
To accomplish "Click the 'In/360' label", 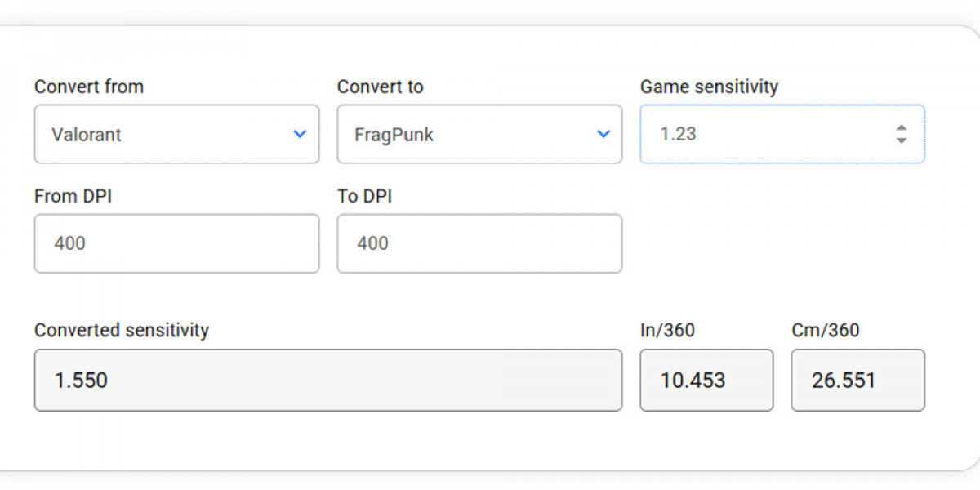I will click(667, 330).
